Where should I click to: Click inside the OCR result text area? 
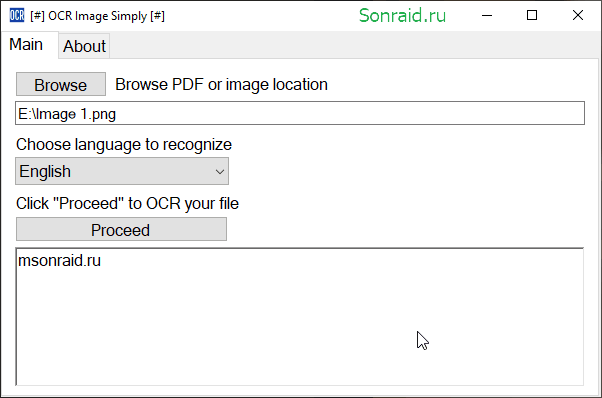click(300, 317)
